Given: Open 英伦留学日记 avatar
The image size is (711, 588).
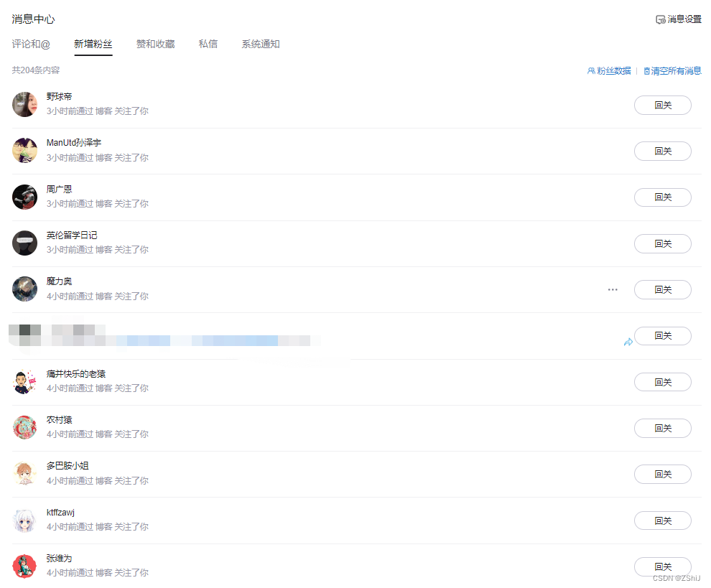Looking at the screenshot, I should pos(24,243).
